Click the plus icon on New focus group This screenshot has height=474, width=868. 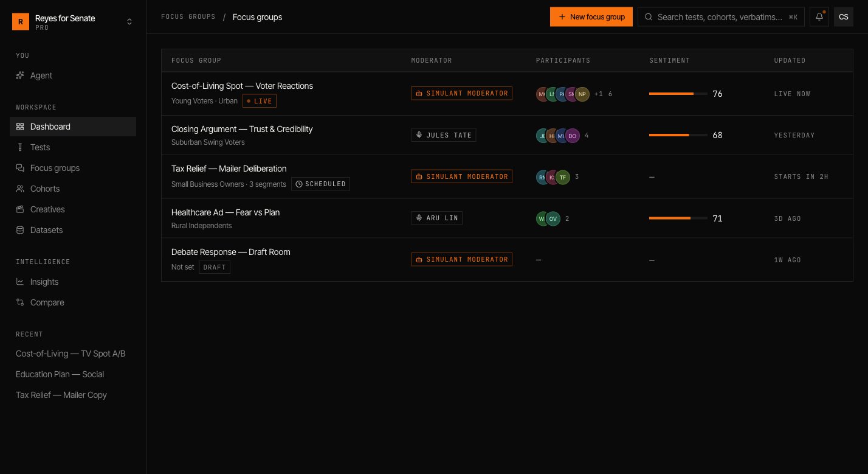tap(562, 17)
